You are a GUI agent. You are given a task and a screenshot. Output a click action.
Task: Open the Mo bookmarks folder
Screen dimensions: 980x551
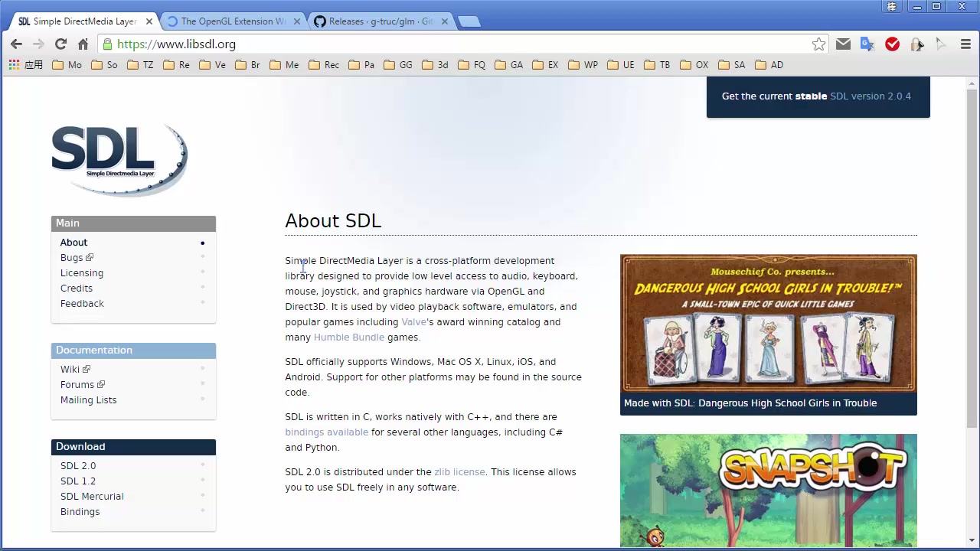67,65
